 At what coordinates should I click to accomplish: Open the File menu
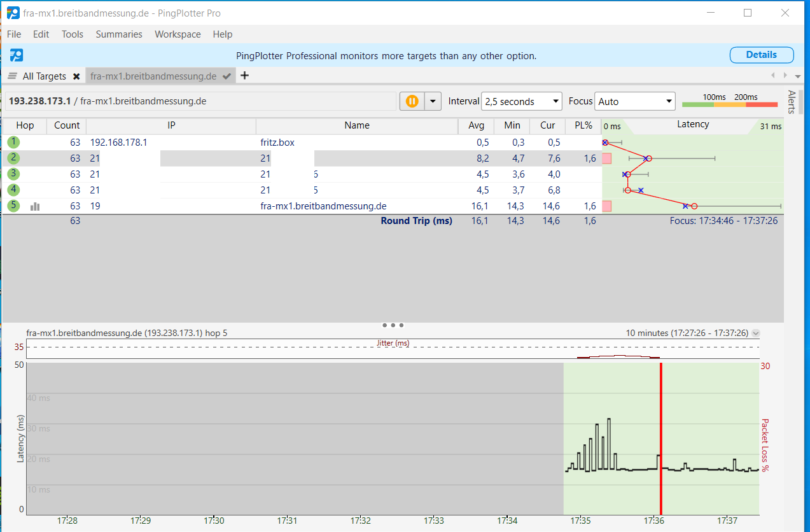coord(14,34)
